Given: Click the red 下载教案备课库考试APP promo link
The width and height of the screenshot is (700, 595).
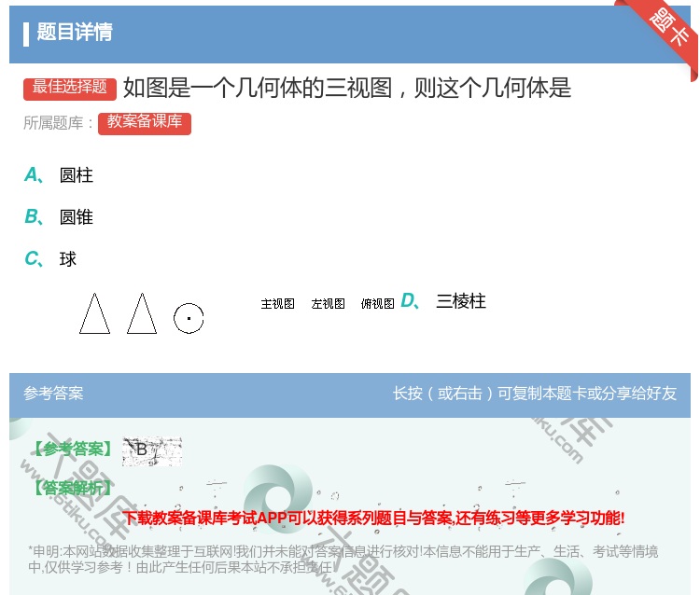Looking at the screenshot, I should click(373, 519).
